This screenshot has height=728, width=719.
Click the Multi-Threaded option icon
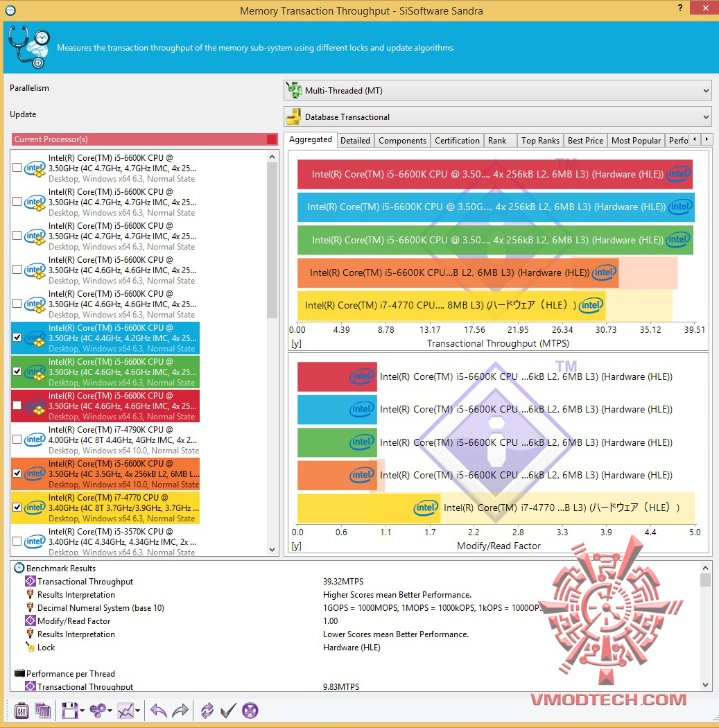(x=293, y=90)
